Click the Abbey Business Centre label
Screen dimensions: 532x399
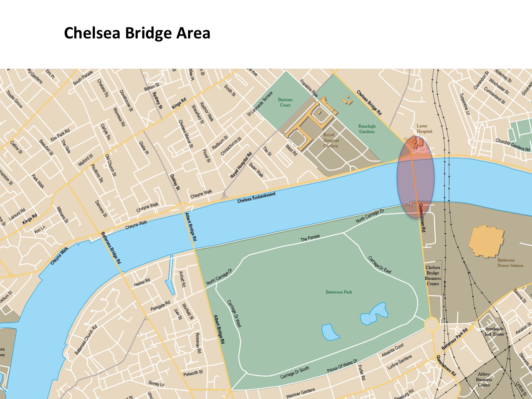[484, 379]
